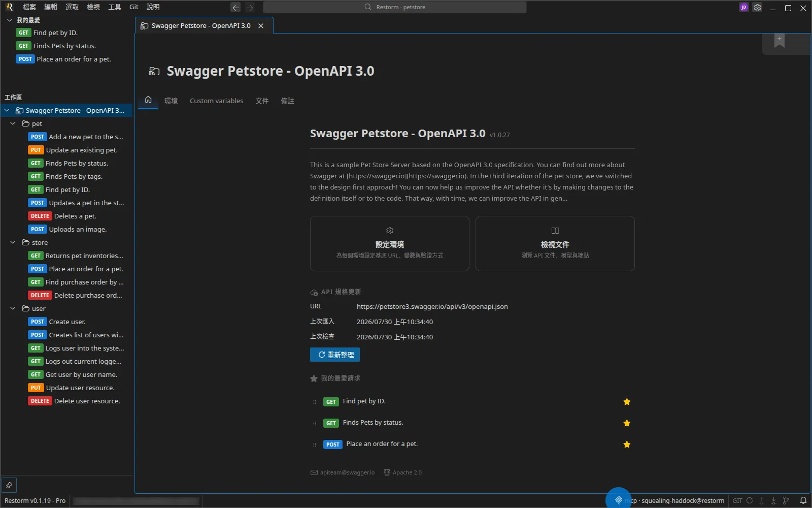Click drag handle beside Find pet by ID
This screenshot has height=508, width=812.
pos(315,402)
